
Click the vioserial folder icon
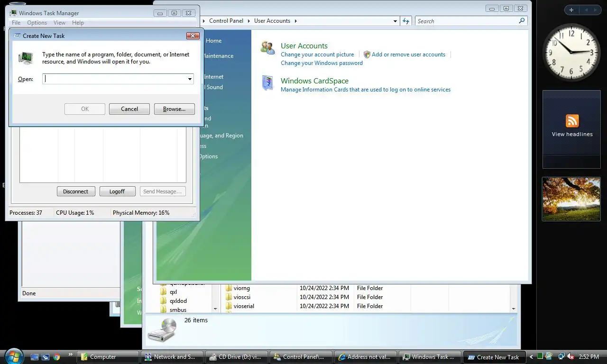(x=229, y=306)
